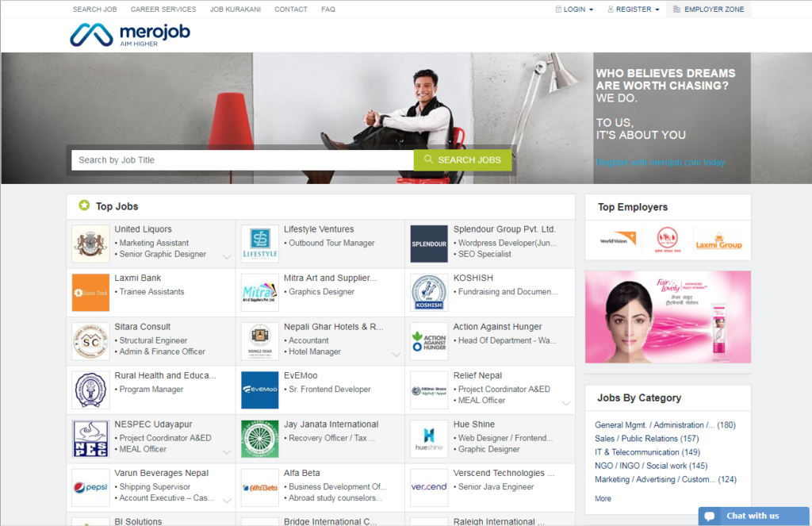812x526 pixels.
Task: Open Sales / Public Relations category
Action: pos(646,439)
